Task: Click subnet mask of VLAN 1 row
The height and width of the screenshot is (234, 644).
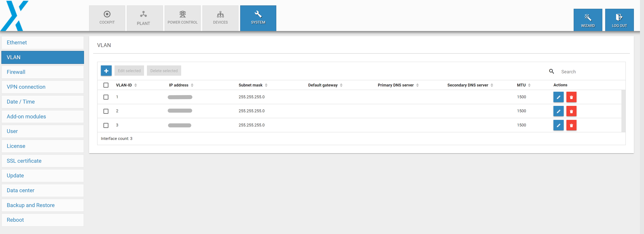Action: 251,97
